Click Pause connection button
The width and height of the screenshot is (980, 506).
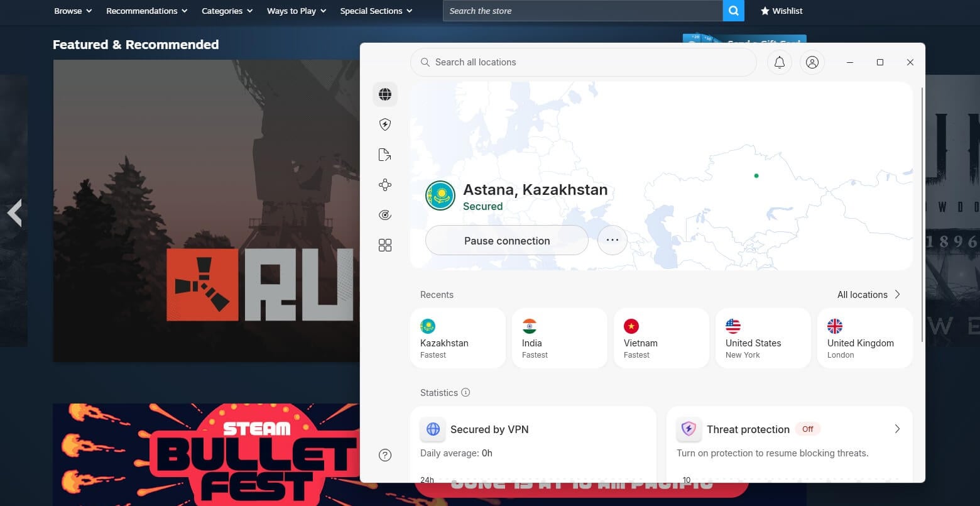(507, 240)
